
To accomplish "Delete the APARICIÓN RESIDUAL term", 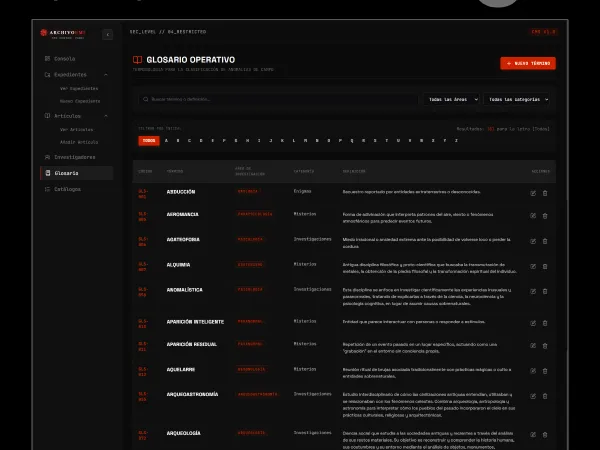I will tap(545, 346).
